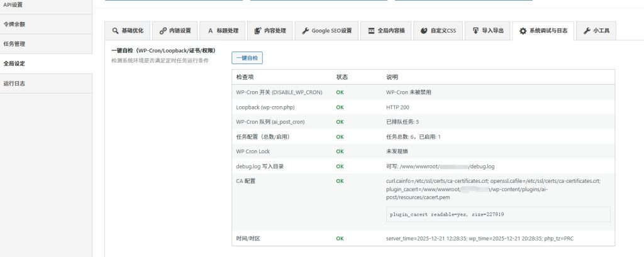Viewport: 644px width, 257px height.
Task: Go to 任务管理 in the sidebar
Action: click(46, 44)
